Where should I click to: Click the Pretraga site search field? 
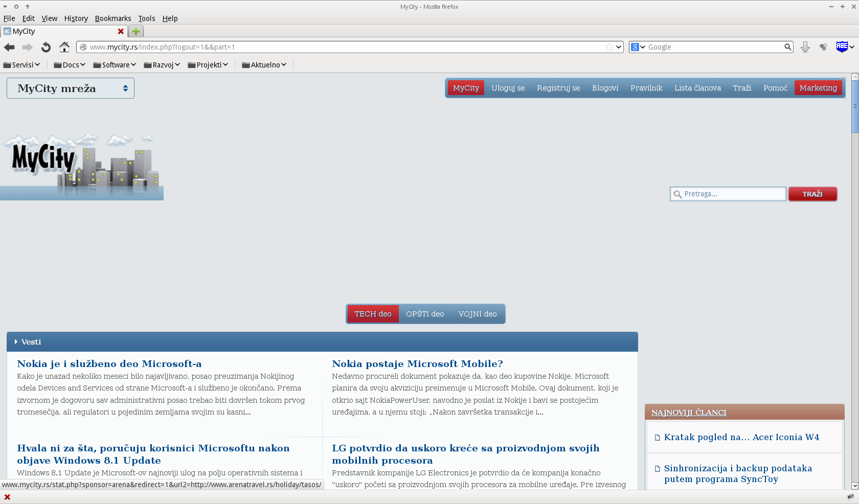click(728, 194)
